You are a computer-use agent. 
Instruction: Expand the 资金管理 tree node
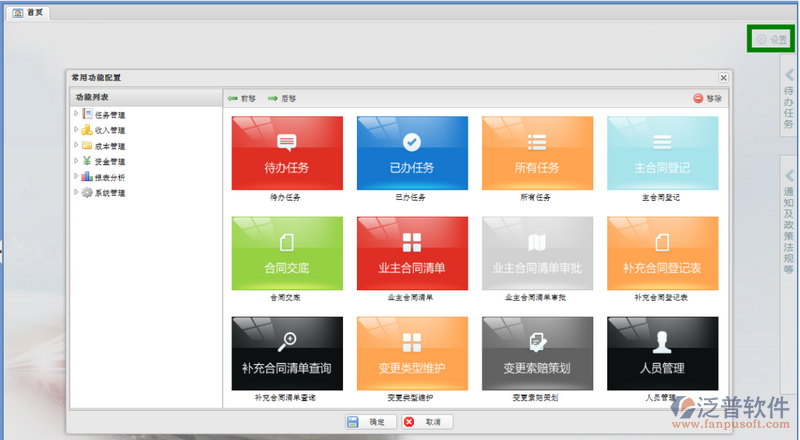click(x=76, y=161)
